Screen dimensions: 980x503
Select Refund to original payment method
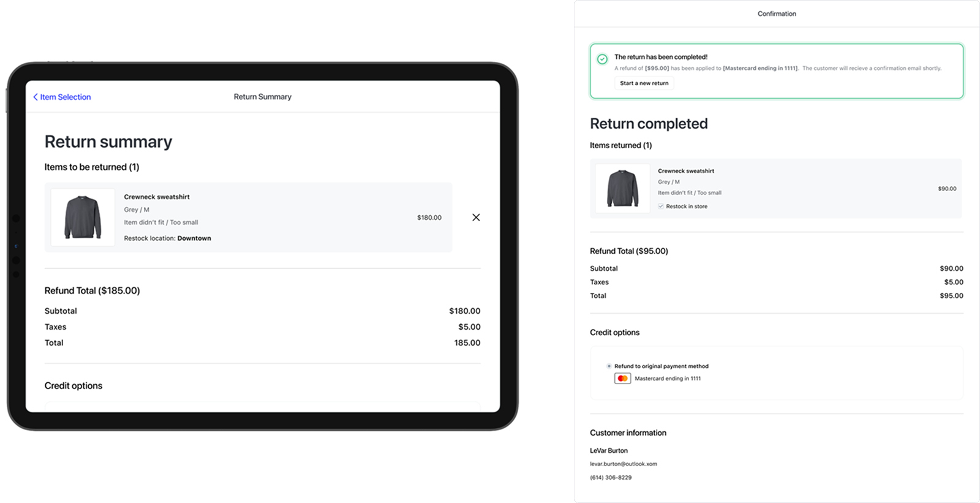pyautogui.click(x=609, y=366)
